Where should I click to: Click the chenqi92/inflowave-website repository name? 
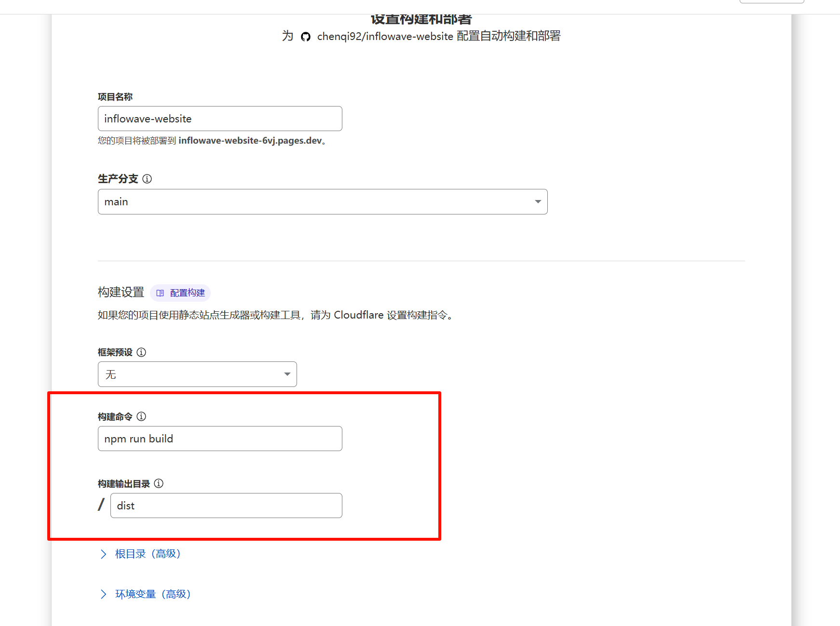click(x=385, y=37)
